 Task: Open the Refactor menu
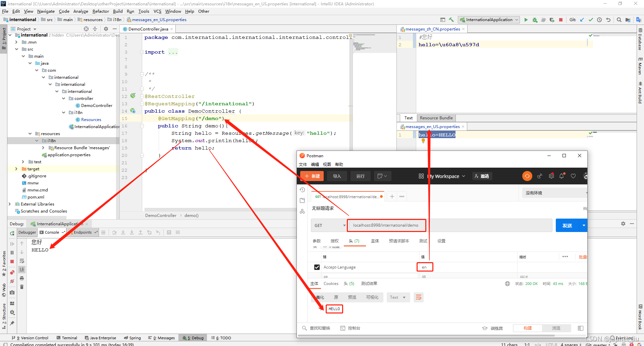101,11
